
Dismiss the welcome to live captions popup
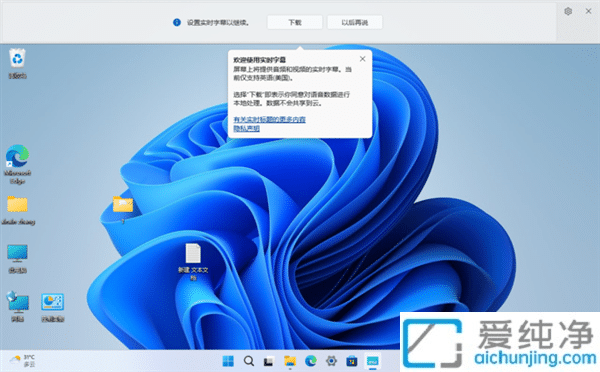pyautogui.click(x=362, y=59)
